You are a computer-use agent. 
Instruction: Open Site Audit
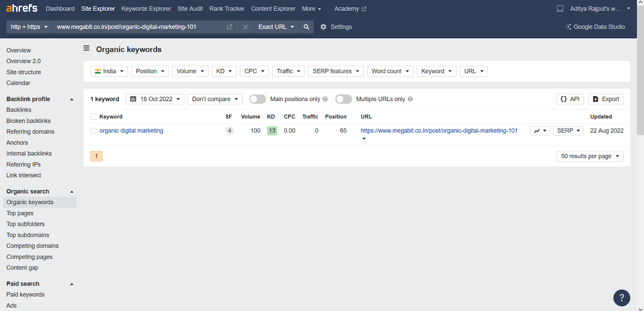click(x=190, y=8)
